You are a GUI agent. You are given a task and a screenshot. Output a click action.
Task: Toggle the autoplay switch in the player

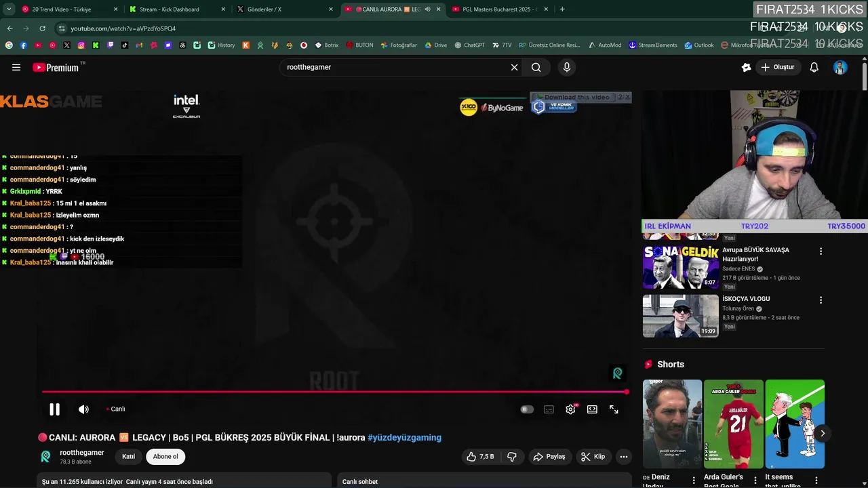527,409
